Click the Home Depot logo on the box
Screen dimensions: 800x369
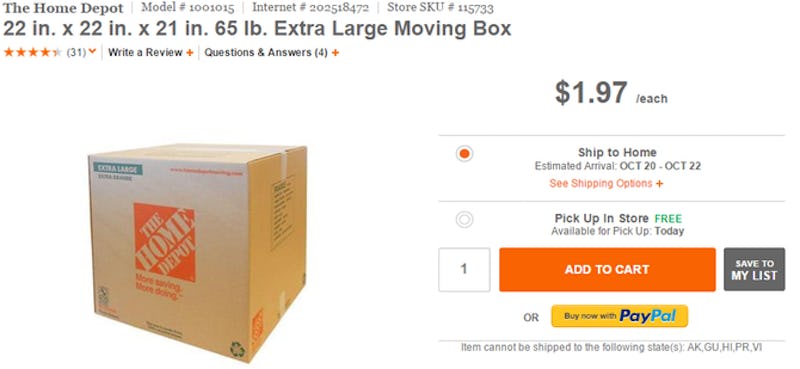point(165,242)
